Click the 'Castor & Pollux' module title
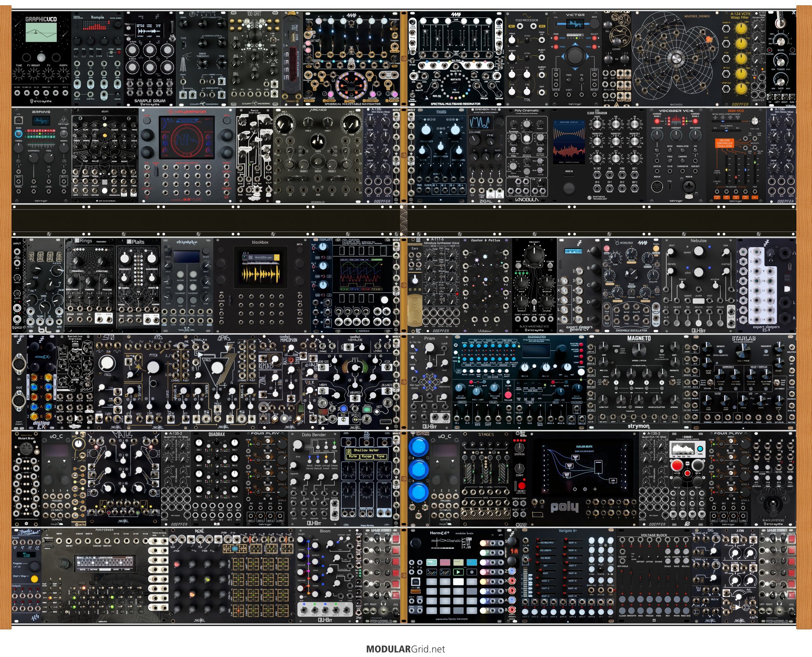Screen dimensions: 812x657 (x=486, y=240)
